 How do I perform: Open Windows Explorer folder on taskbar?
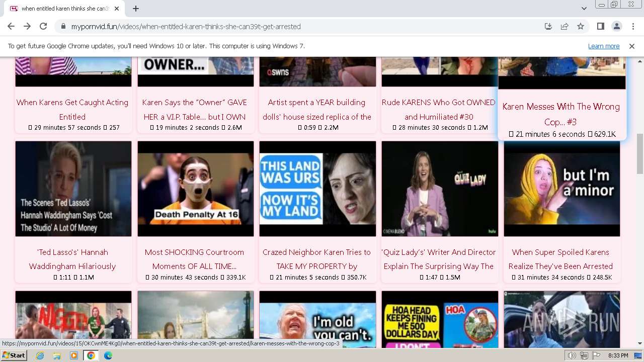[57, 355]
